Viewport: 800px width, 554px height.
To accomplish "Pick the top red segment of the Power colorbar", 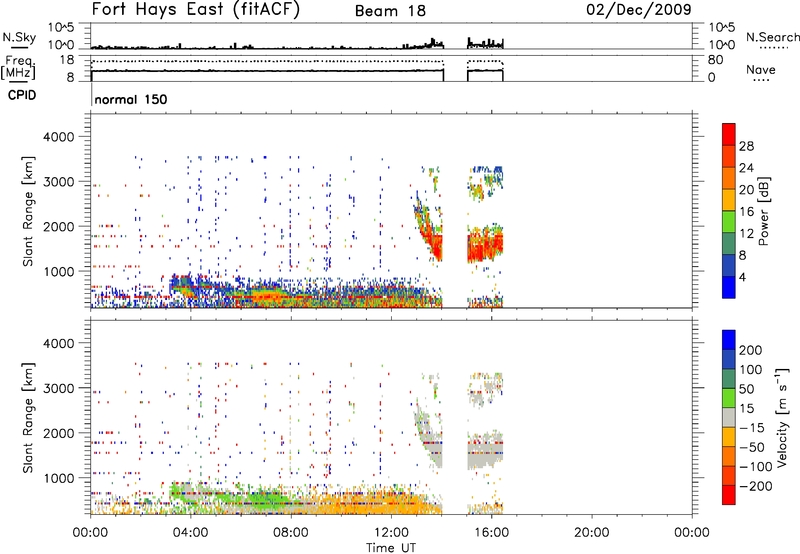I will pyautogui.click(x=729, y=134).
